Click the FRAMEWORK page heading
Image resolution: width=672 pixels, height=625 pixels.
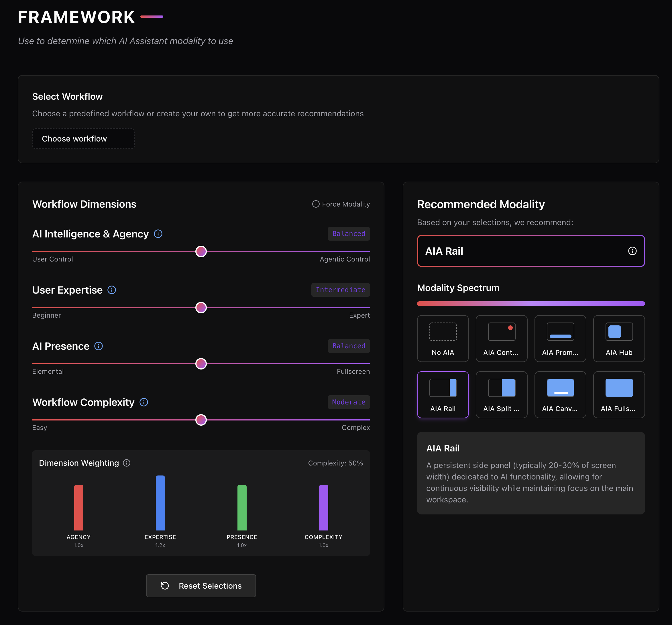[76, 17]
